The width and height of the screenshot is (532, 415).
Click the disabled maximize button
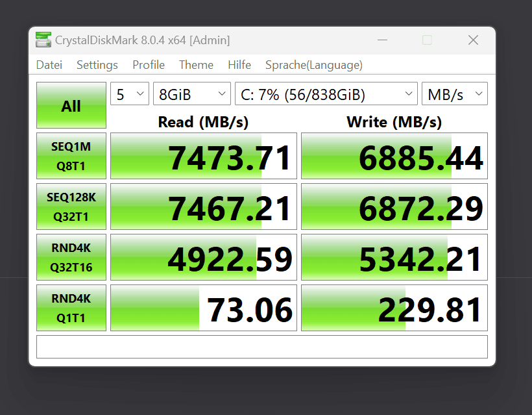click(x=427, y=40)
